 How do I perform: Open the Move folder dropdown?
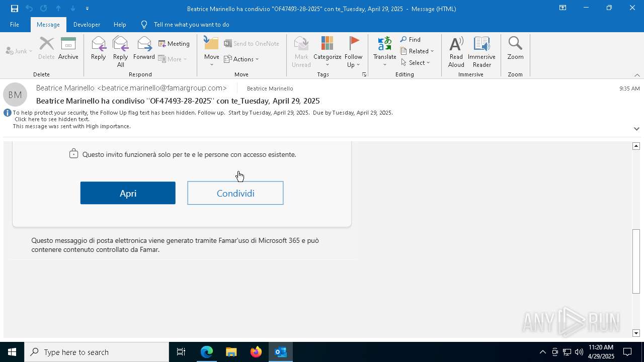click(212, 51)
